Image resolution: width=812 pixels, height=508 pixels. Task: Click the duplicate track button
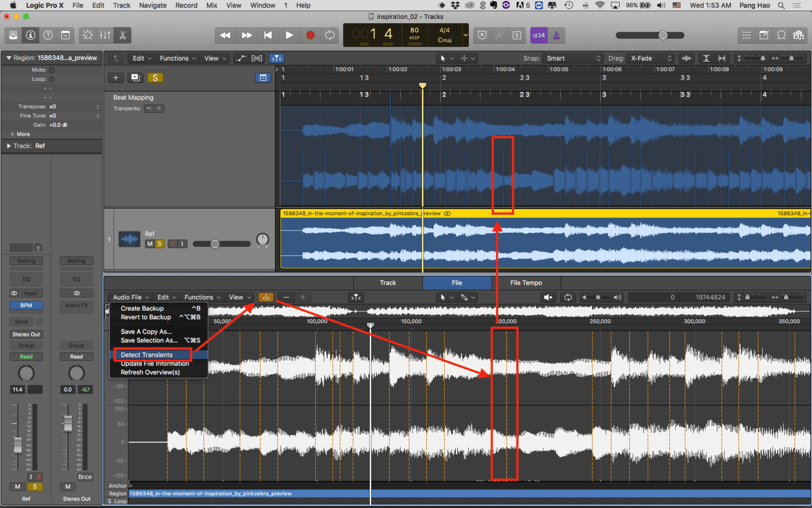coord(136,78)
